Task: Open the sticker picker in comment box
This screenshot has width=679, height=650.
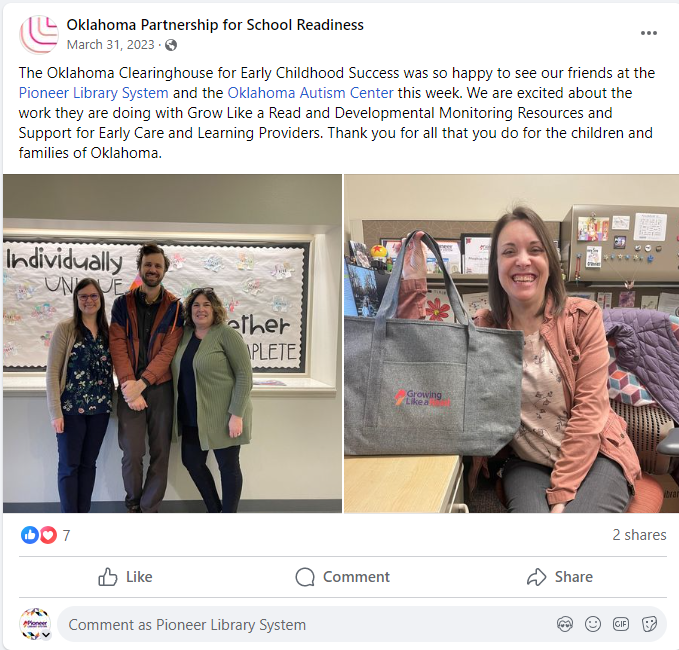Action: click(649, 624)
